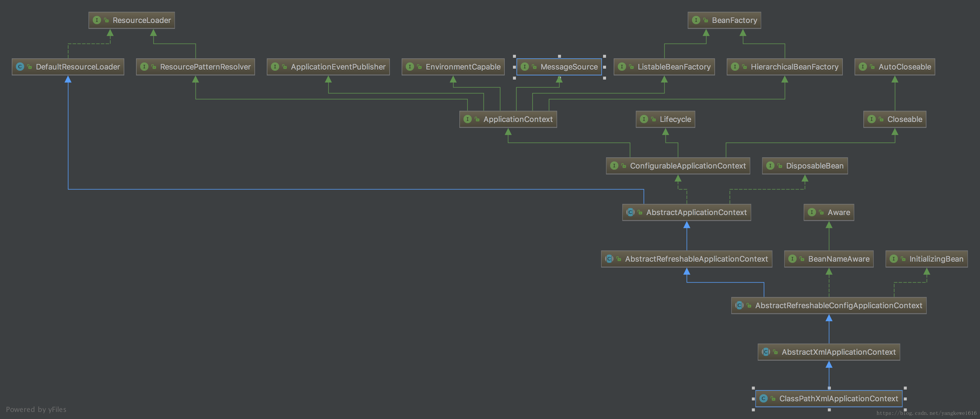Click the interface icon on ListableBeanFactory
Screen dimensions: 980x419
[x=622, y=67]
